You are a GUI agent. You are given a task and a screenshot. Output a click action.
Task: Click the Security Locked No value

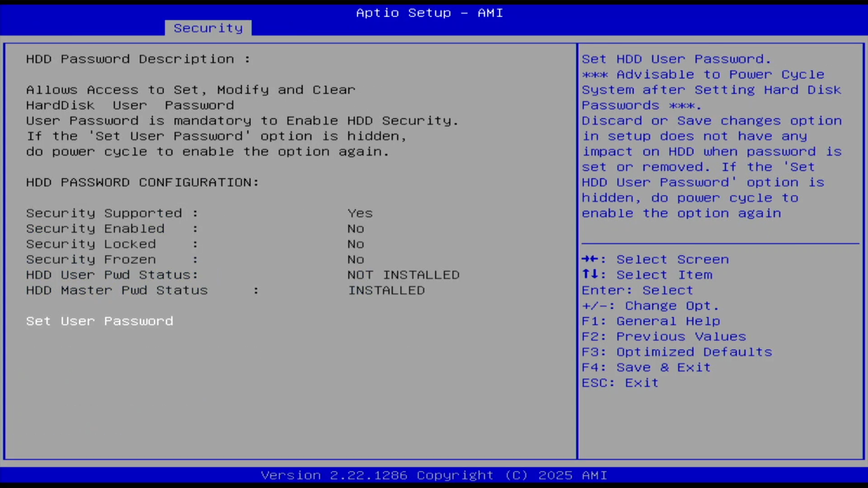click(x=356, y=244)
